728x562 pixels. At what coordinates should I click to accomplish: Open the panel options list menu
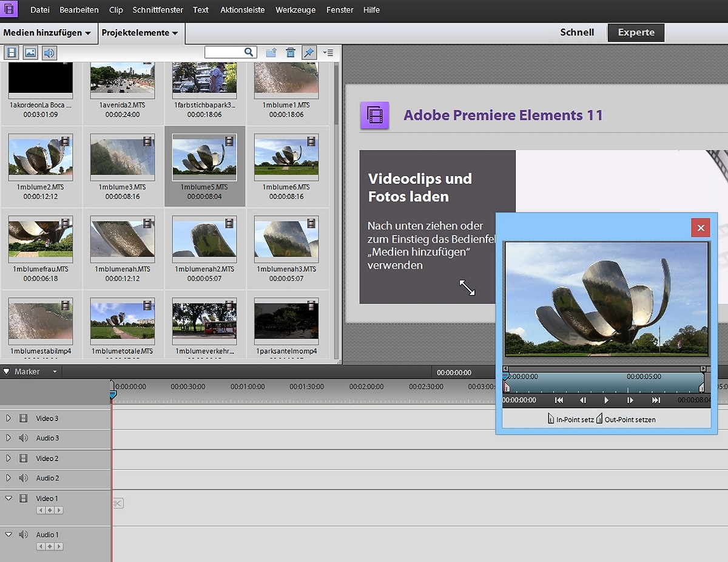point(328,53)
